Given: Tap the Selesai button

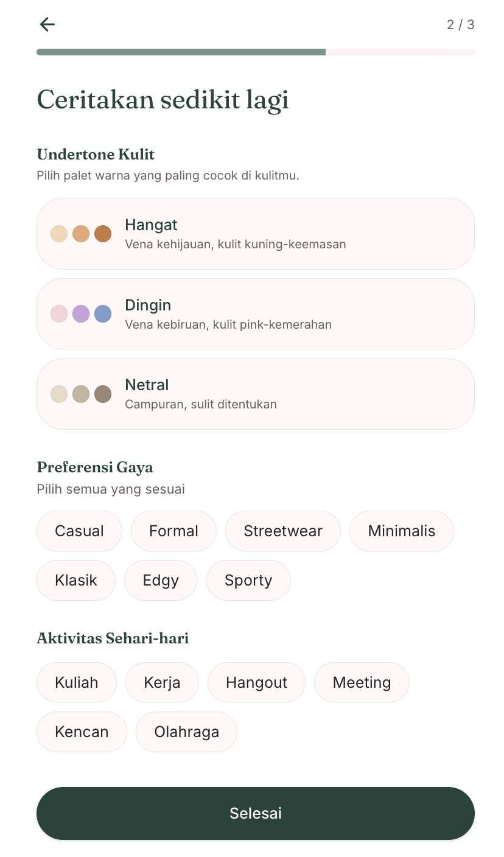Looking at the screenshot, I should pos(256,813).
